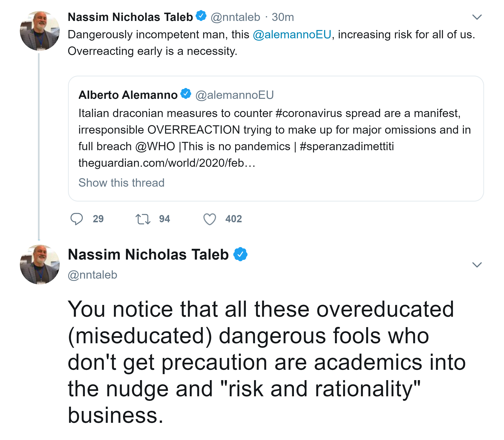Click "Show this thread" link
Viewport: 504px width, 440px height.
pyautogui.click(x=121, y=183)
